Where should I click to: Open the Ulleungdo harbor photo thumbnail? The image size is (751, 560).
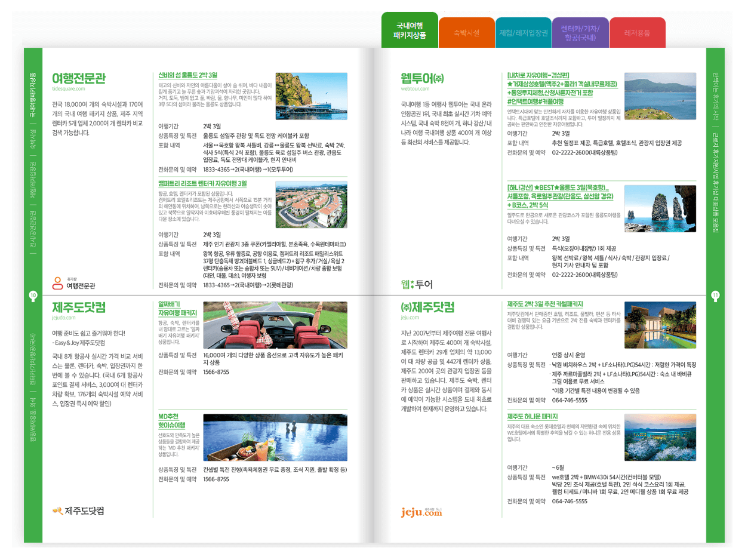pyautogui.click(x=311, y=96)
